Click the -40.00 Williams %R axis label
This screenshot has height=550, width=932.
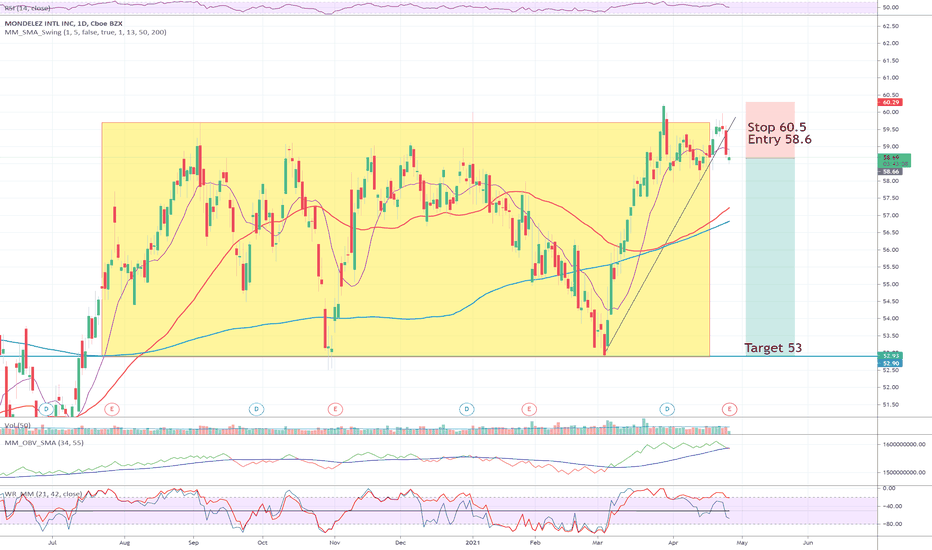(x=891, y=507)
